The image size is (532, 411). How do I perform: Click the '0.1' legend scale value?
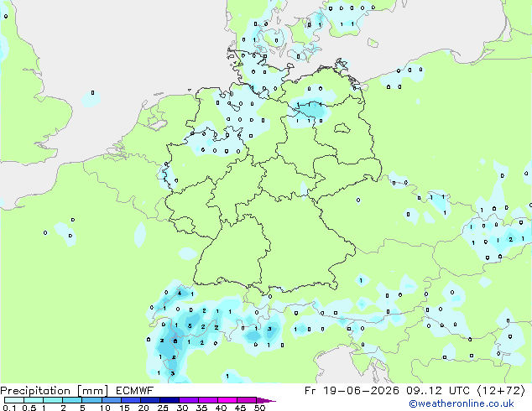[9, 408]
